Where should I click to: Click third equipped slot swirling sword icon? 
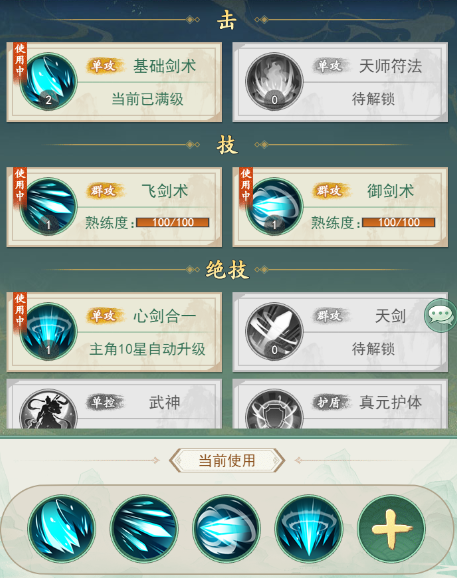226,529
